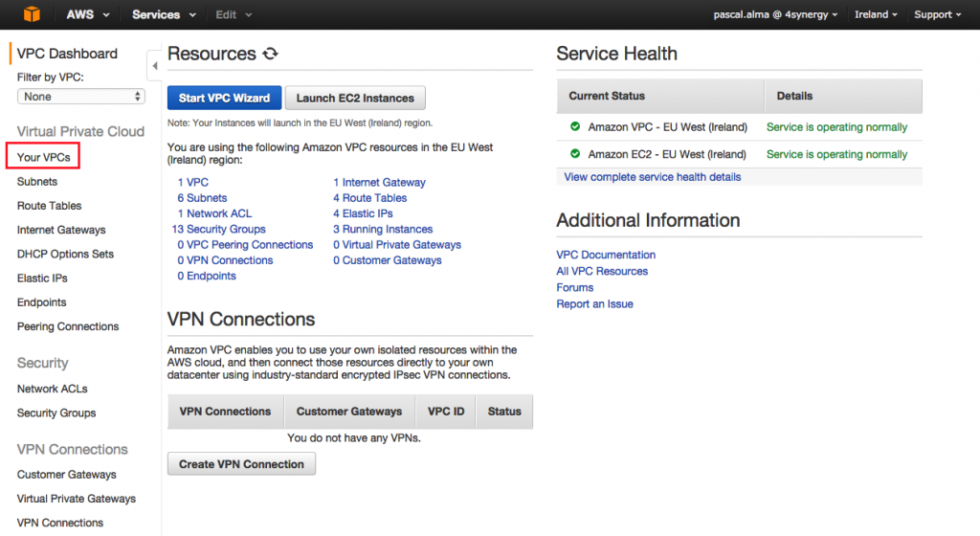Click the 13 Security Groups resource link
Viewport: 980px width, 536px height.
(219, 230)
